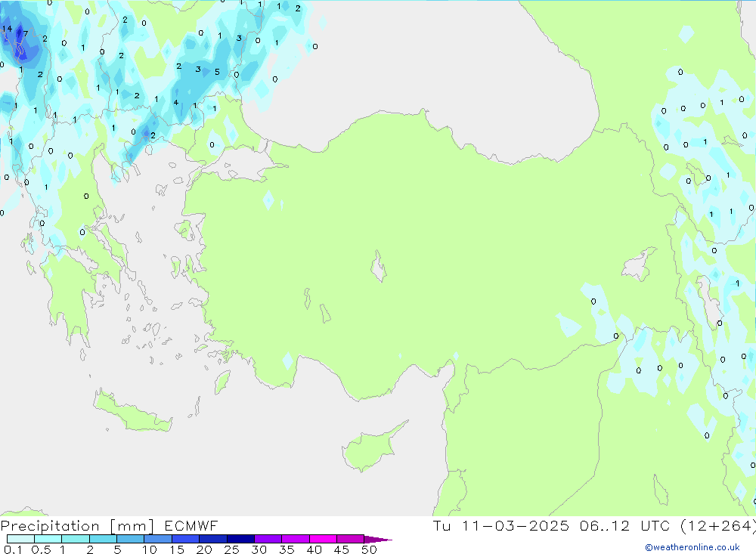Select the 15–20 mm legend color swatch
Image resolution: width=756 pixels, height=554 pixels.
pos(186,539)
